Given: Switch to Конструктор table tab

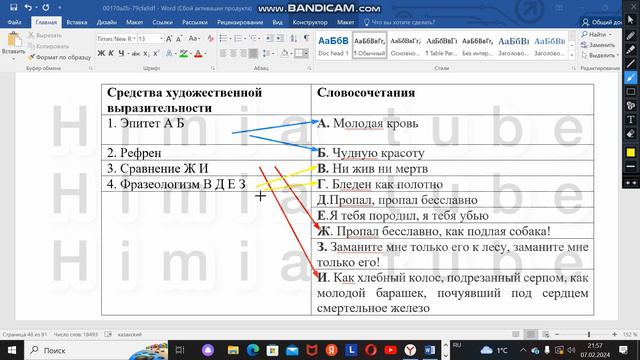Looking at the screenshot, I should click(310, 22).
